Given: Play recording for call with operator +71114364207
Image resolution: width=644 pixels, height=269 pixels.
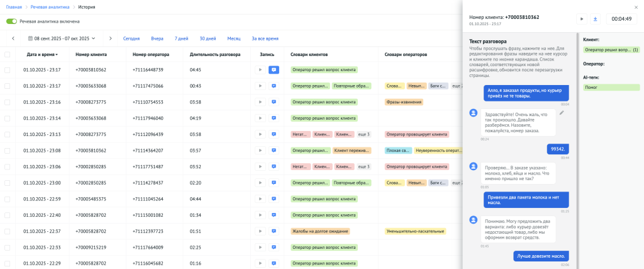Looking at the screenshot, I should tap(260, 151).
